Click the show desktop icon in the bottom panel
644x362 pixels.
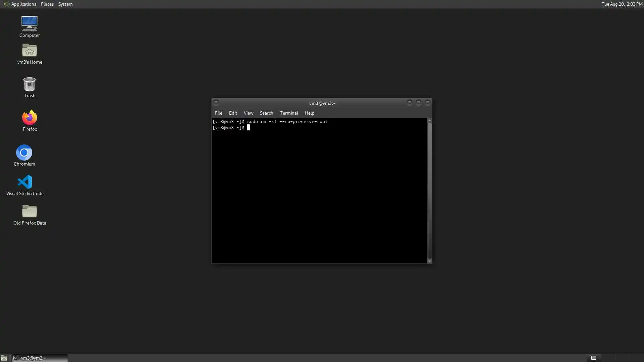(4, 358)
